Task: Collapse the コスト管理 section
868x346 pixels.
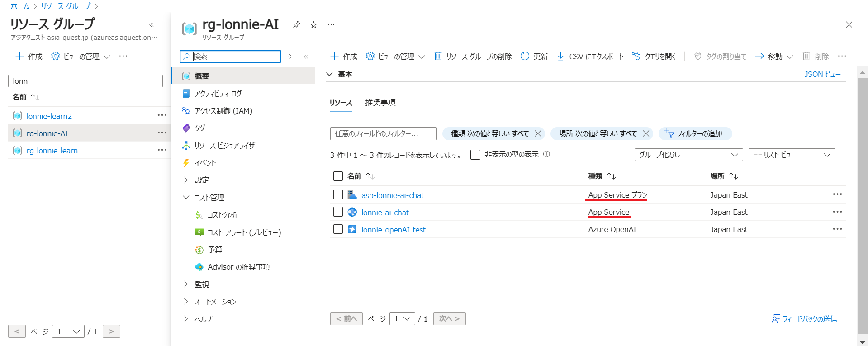Action: [203, 198]
